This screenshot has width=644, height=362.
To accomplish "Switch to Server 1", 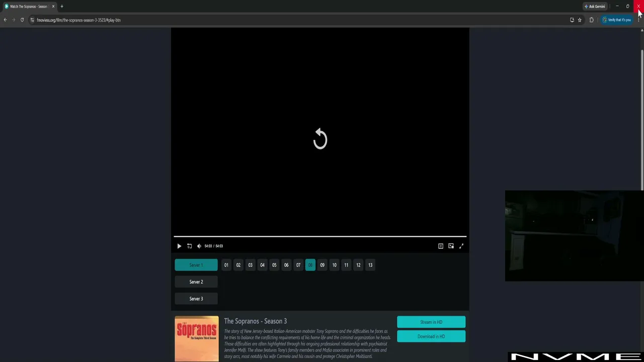I will pyautogui.click(x=196, y=265).
